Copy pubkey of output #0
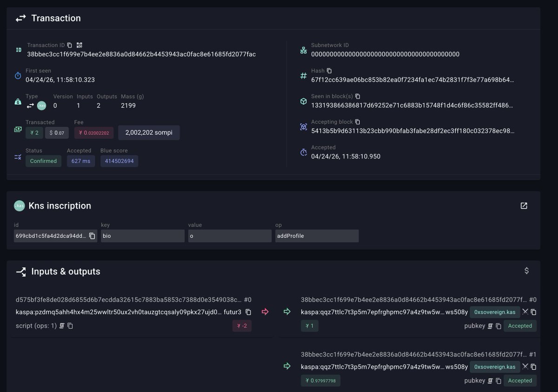The width and height of the screenshot is (558, 392). point(498,326)
